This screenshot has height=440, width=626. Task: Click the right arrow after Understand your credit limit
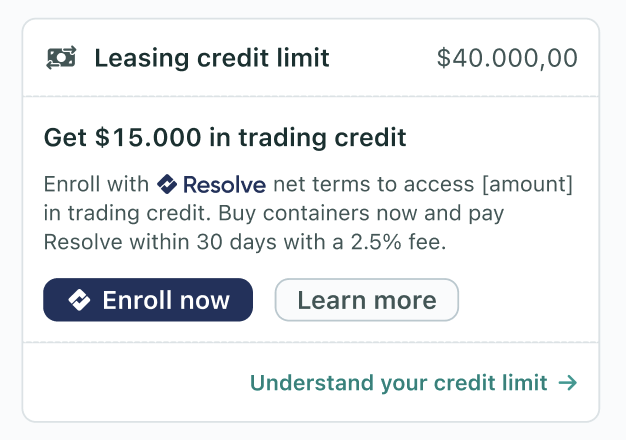[567, 383]
